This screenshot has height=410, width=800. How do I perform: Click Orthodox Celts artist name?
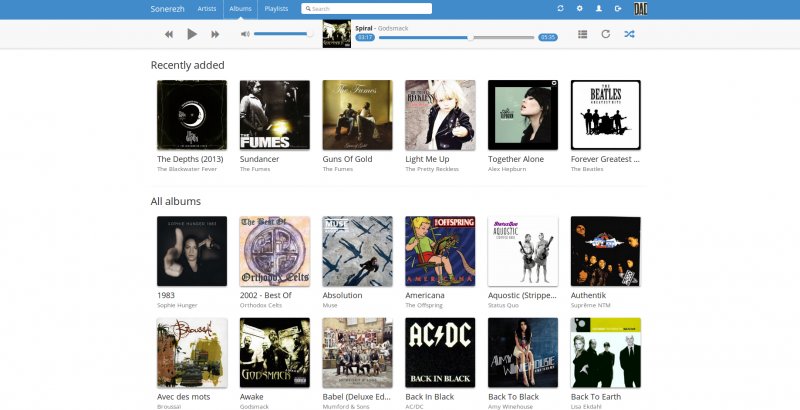pyautogui.click(x=261, y=305)
